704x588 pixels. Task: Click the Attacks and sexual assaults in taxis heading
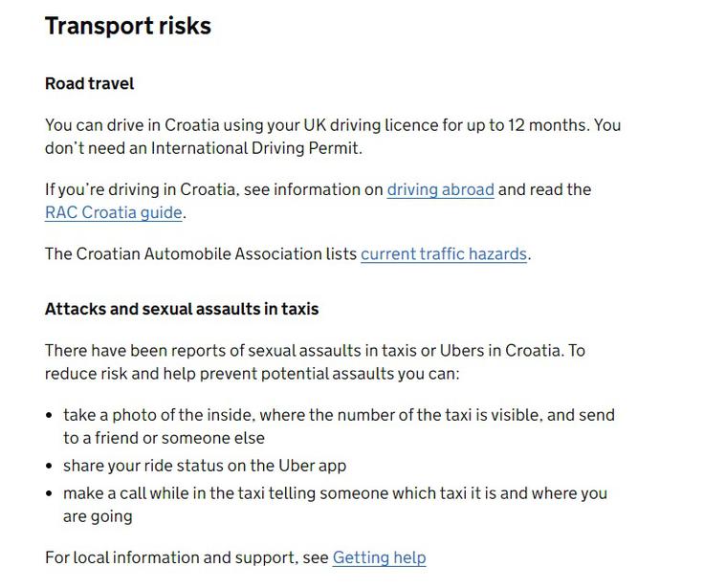point(182,309)
